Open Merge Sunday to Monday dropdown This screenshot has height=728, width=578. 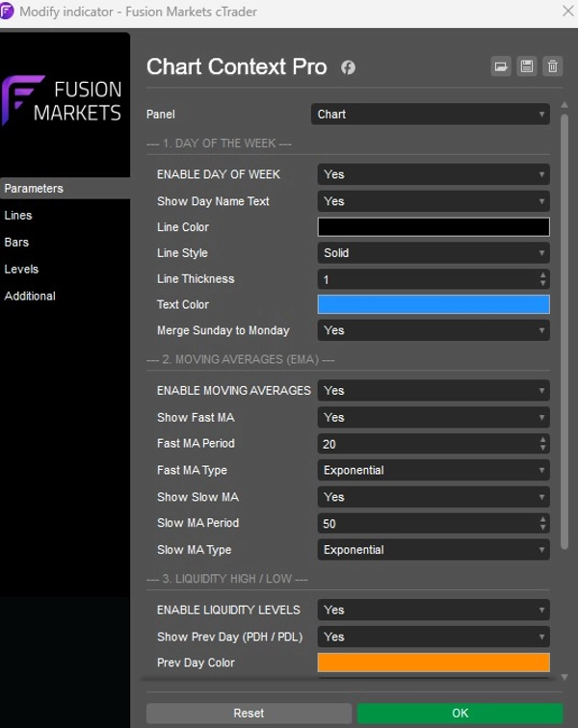pyautogui.click(x=433, y=330)
